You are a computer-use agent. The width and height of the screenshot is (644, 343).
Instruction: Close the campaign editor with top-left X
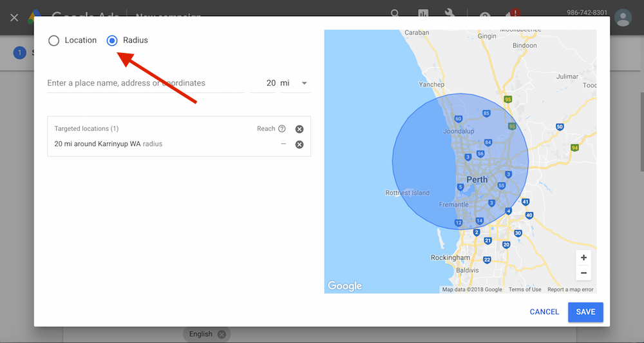pyautogui.click(x=14, y=17)
